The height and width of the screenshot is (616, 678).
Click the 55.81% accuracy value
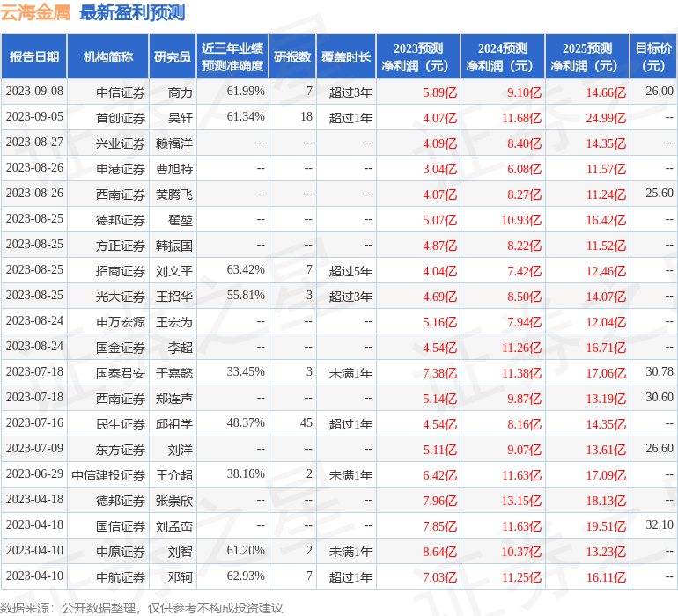pyautogui.click(x=246, y=296)
